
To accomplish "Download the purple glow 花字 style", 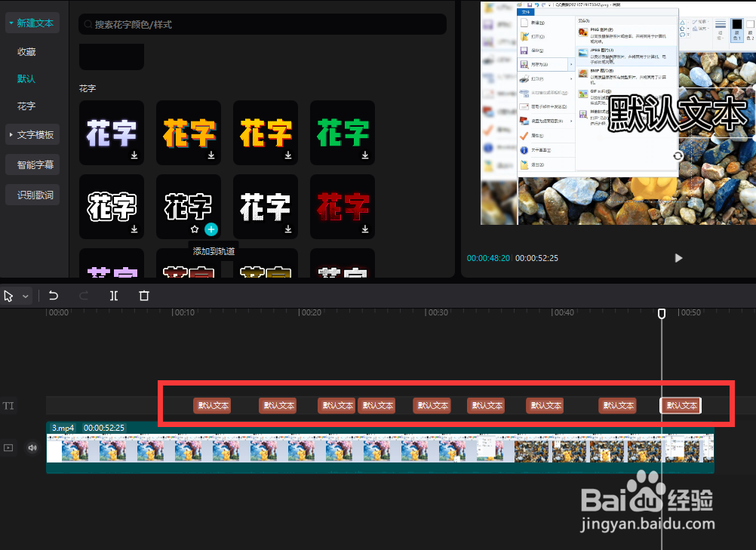I will (x=134, y=155).
